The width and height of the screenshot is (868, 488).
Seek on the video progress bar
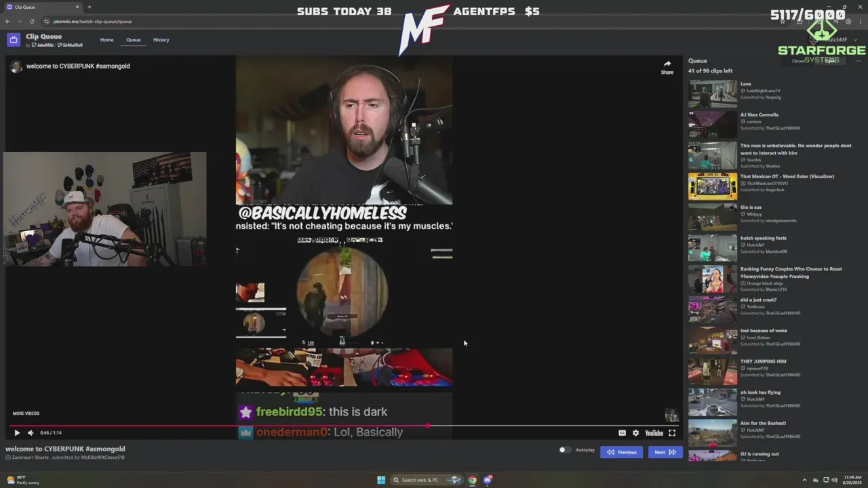(344, 426)
